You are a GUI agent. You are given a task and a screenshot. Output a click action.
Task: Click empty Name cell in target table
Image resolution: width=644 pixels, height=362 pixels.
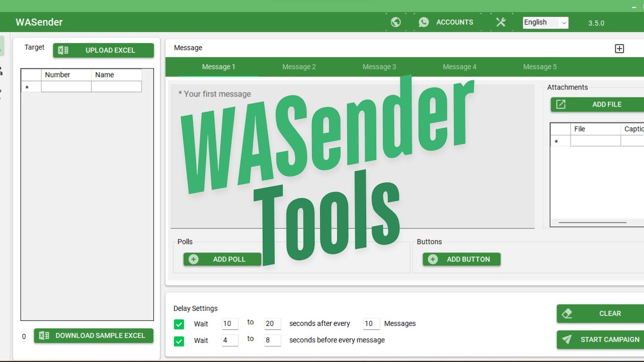pos(116,86)
